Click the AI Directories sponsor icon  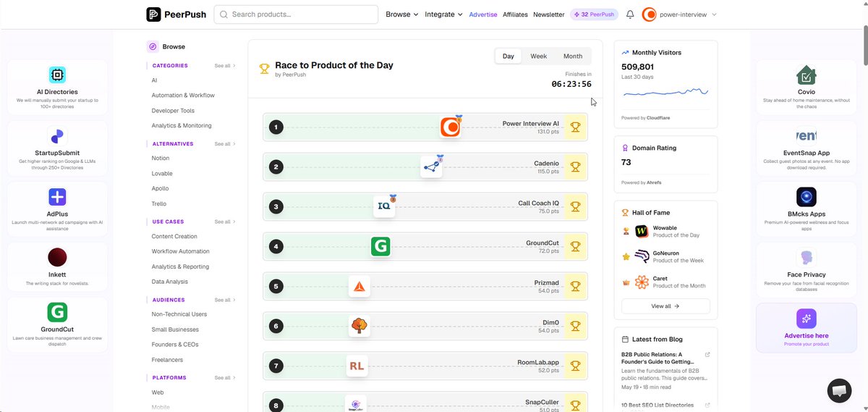57,75
